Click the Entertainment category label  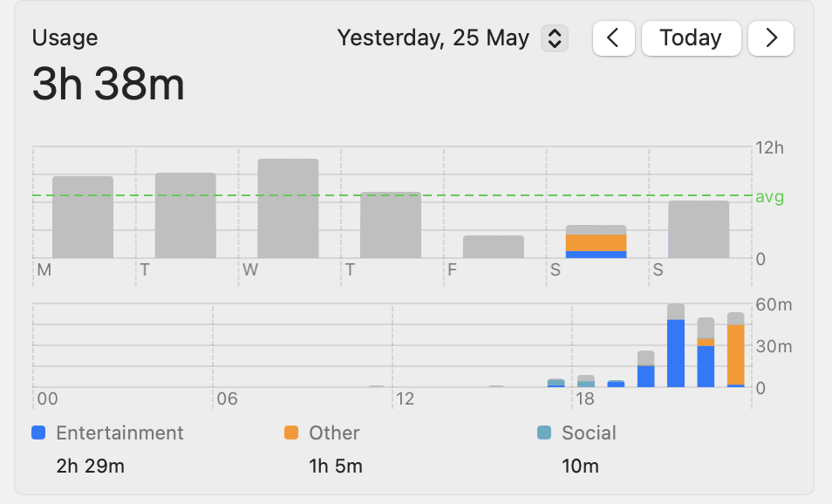point(119,432)
